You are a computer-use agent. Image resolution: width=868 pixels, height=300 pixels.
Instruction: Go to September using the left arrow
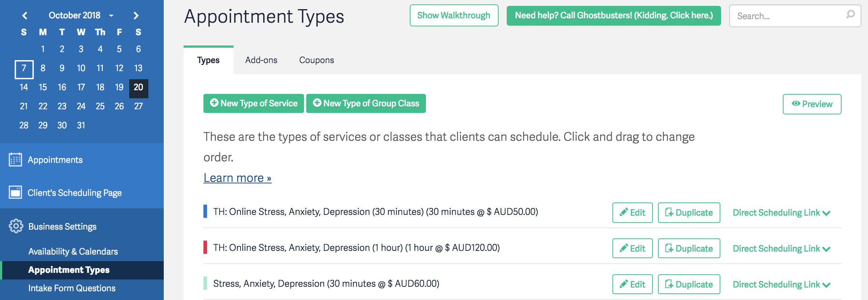24,15
